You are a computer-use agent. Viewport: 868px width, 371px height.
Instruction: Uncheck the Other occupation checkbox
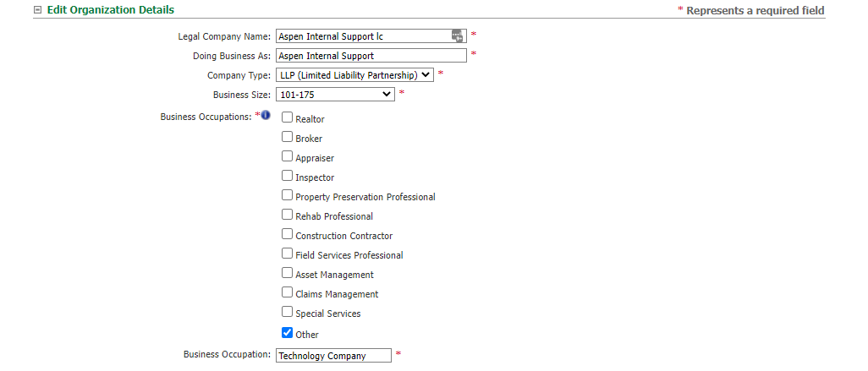tap(287, 333)
